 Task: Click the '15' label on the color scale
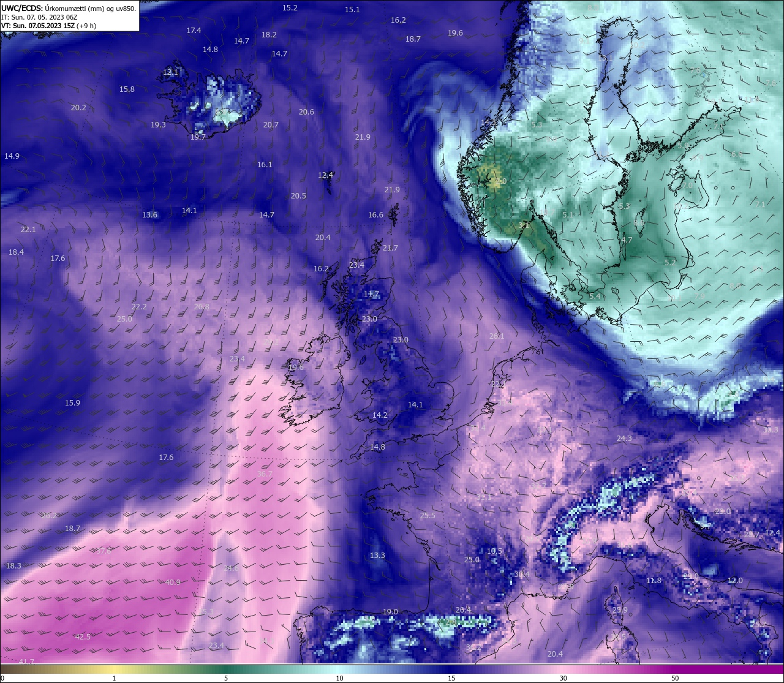451,678
